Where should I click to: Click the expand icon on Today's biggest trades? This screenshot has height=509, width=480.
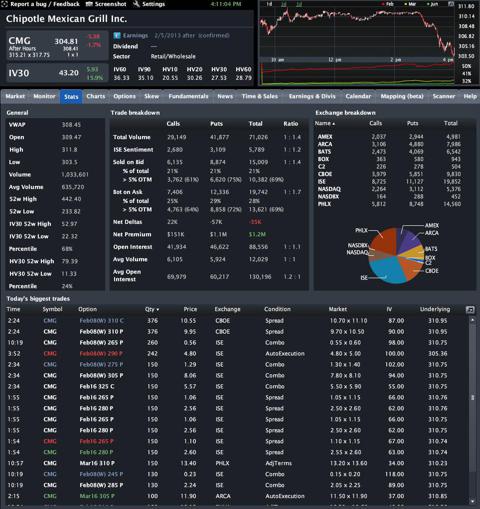470,310
